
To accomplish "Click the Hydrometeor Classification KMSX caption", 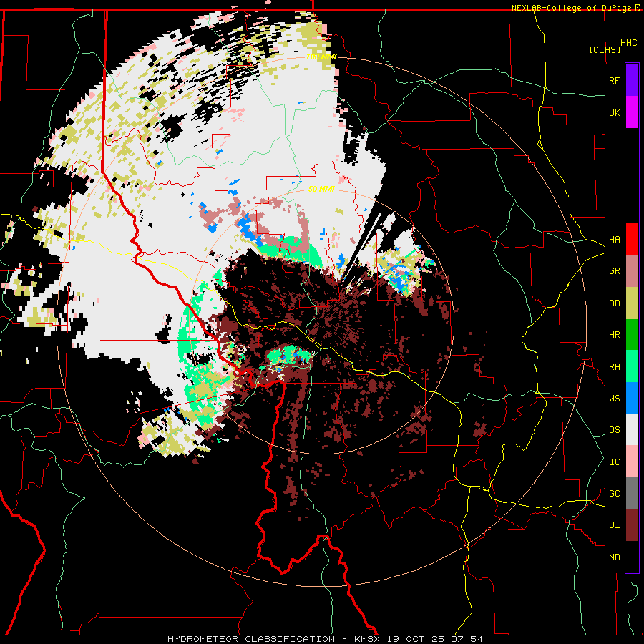I will coord(325,639).
